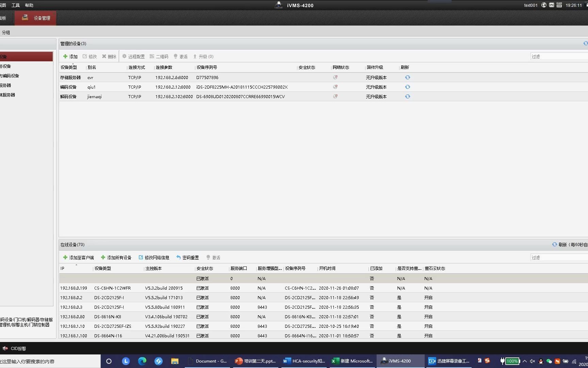The height and width of the screenshot is (368, 588).
Task: Select online device 192.168.0.80 DS-8616N-K8
Action: (x=323, y=317)
